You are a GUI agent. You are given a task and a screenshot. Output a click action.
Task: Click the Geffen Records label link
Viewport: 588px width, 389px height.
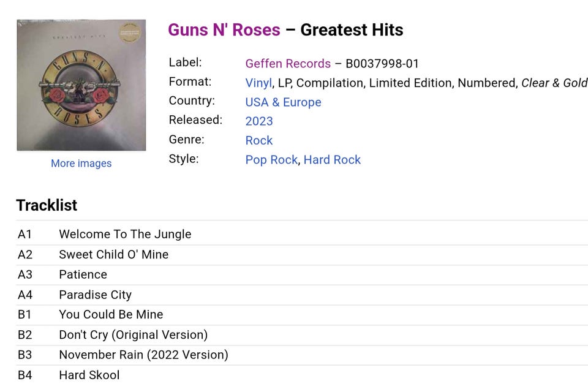click(288, 63)
